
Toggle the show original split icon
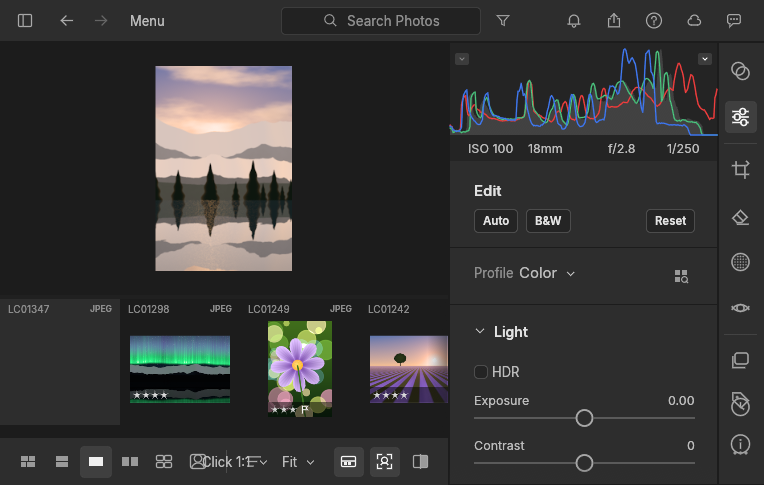(420, 462)
